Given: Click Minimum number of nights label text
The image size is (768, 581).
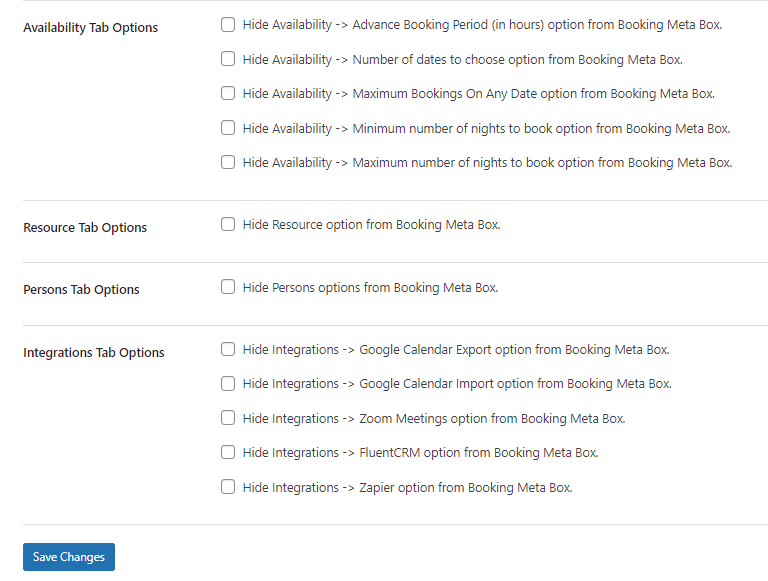Looking at the screenshot, I should tap(486, 129).
